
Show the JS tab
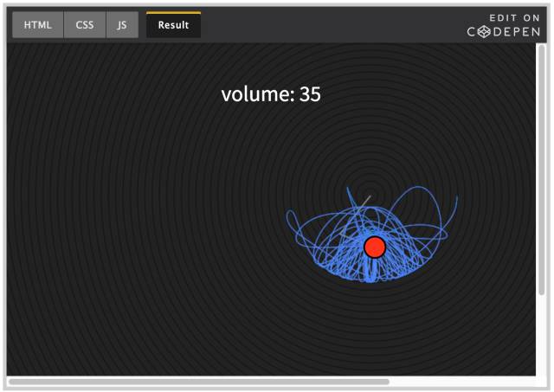[122, 25]
